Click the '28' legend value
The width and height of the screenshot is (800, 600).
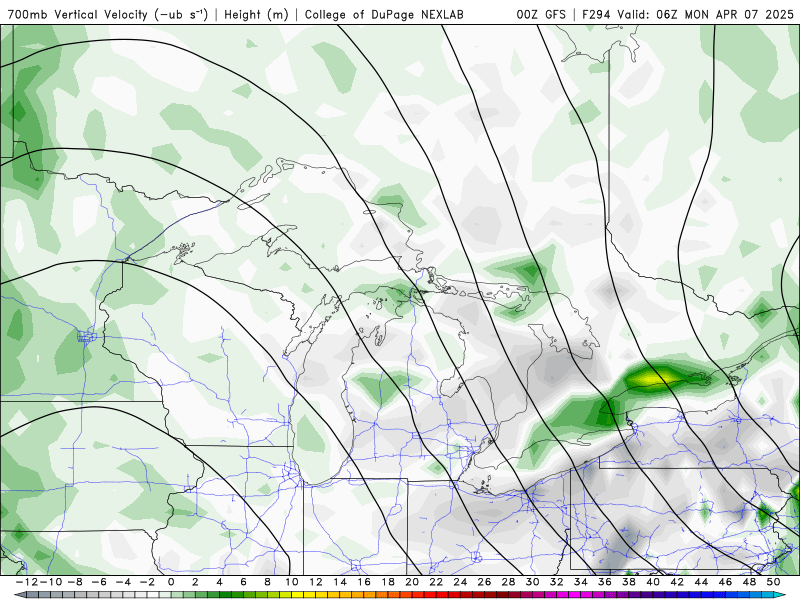(509, 582)
